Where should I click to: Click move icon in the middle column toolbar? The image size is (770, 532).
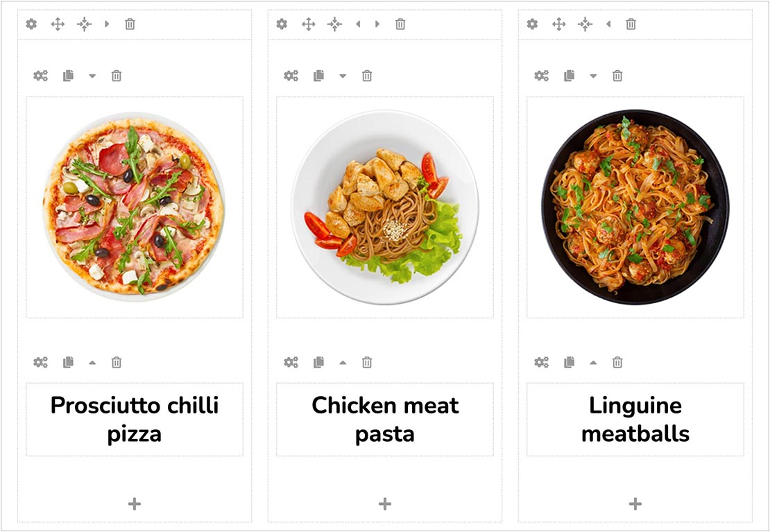tap(308, 24)
